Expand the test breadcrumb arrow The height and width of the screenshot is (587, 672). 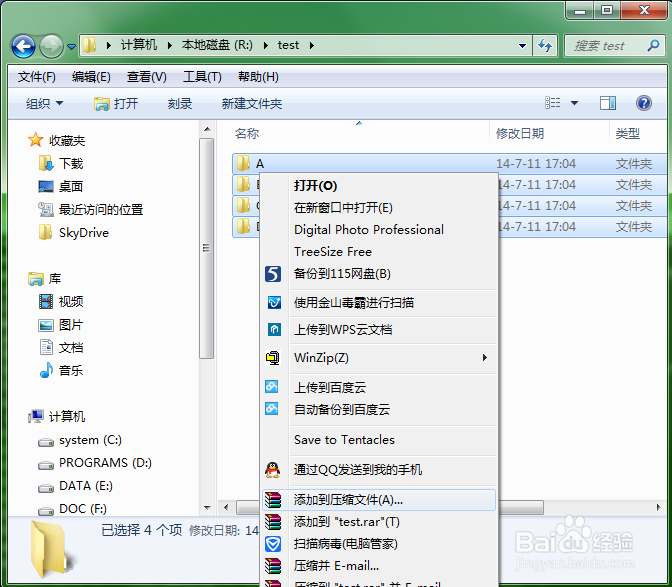pyautogui.click(x=312, y=45)
